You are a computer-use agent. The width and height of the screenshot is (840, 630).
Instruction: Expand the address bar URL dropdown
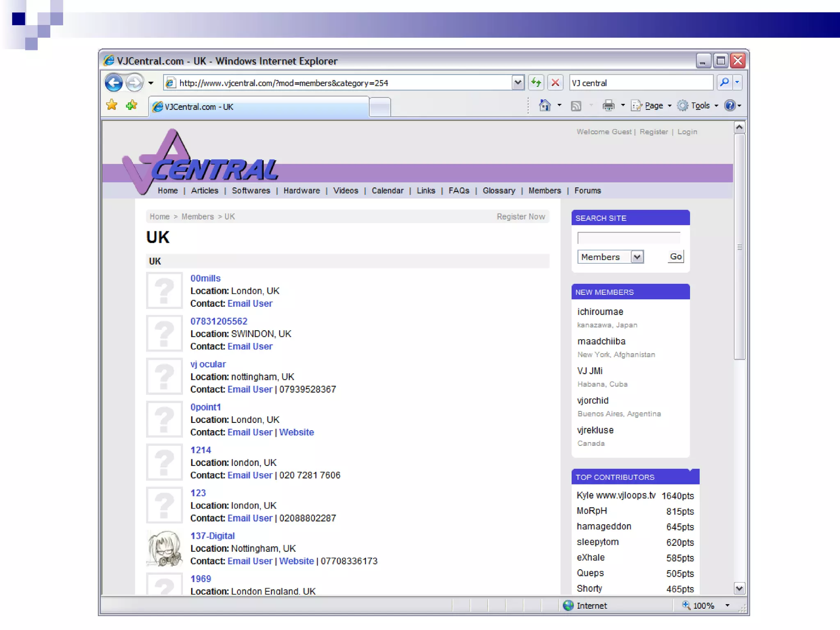(x=518, y=83)
